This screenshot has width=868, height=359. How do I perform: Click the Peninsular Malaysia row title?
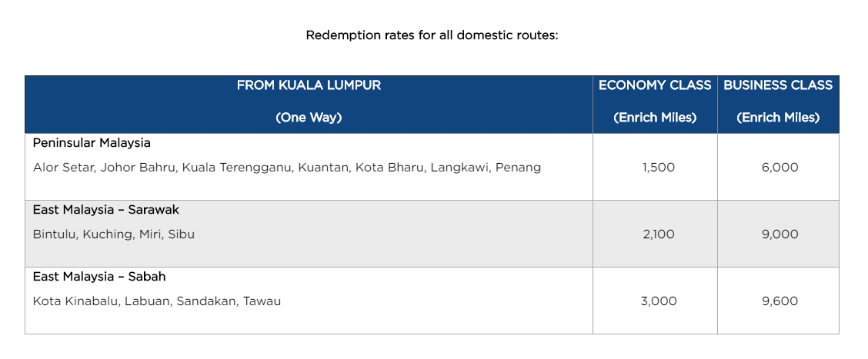tap(92, 143)
